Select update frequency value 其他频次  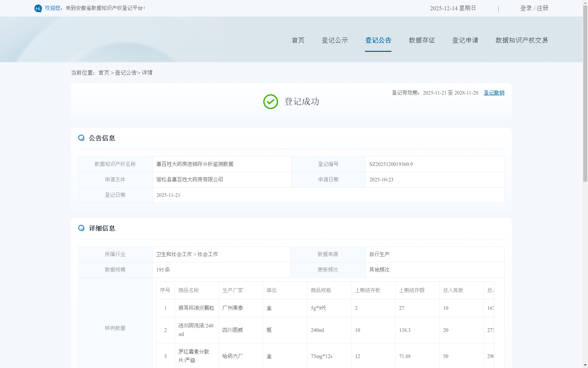pyautogui.click(x=379, y=270)
